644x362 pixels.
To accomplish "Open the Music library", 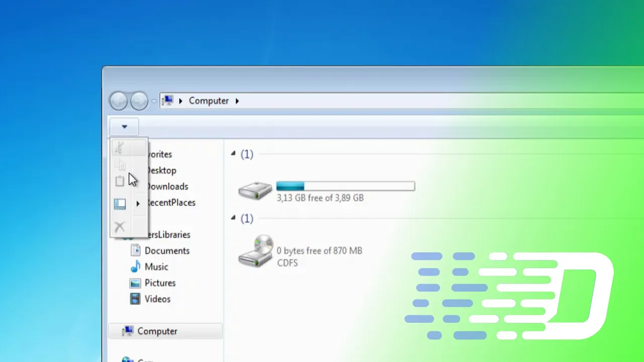I will point(156,267).
